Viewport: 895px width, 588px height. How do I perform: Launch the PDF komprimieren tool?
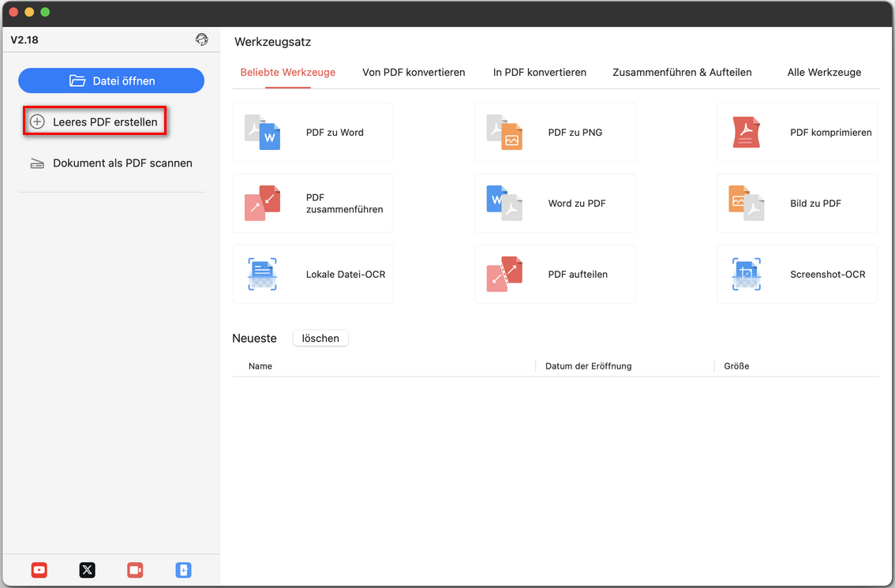[797, 133]
